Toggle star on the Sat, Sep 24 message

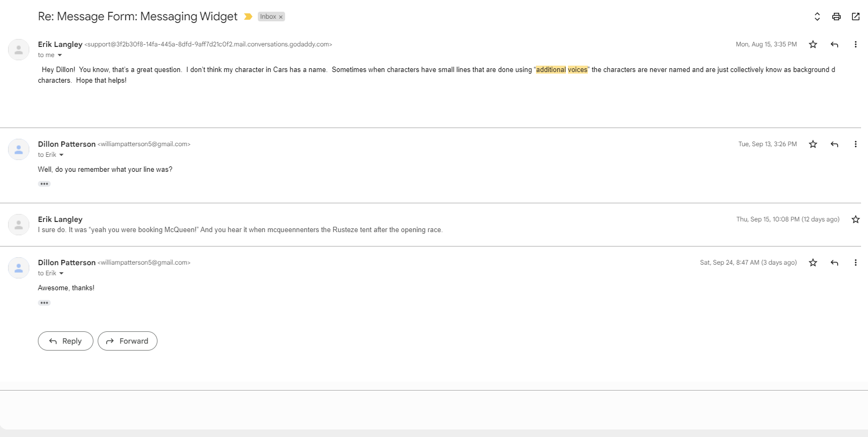click(813, 263)
